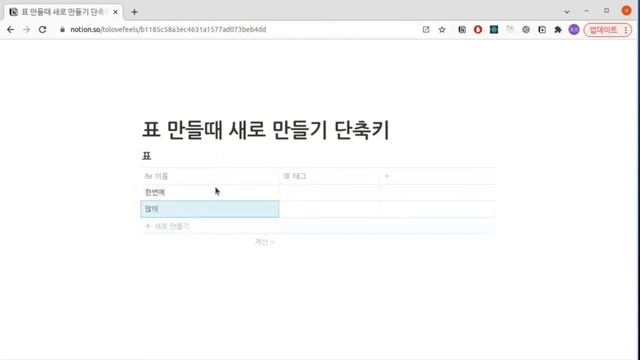Viewport: 640px width, 360px height.
Task: Open the 태그 column header
Action: (x=329, y=176)
